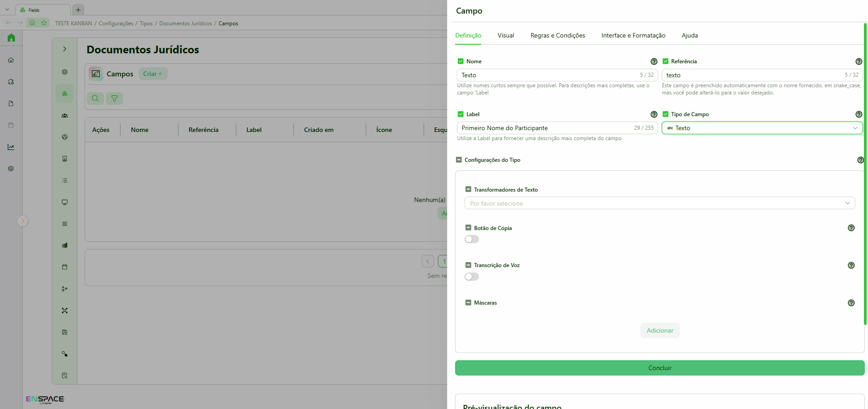Enable the Botão de Cópia switch
868x409 pixels.
pos(472,239)
